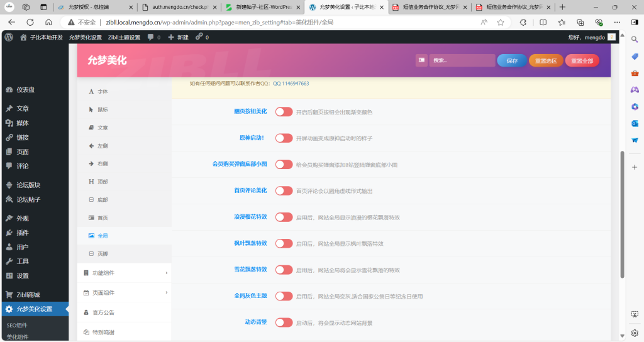Screen dimensions: 644x342
Task: Click the expand-all list icon beside search box
Action: tap(421, 60)
